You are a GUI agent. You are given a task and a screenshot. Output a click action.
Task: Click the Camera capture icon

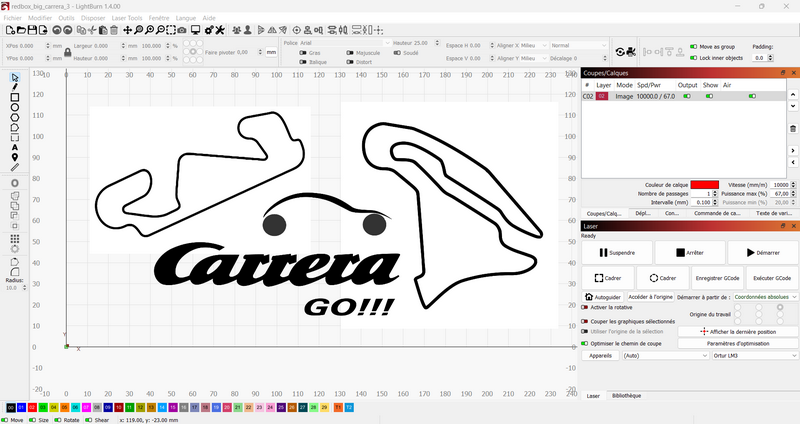(x=182, y=31)
